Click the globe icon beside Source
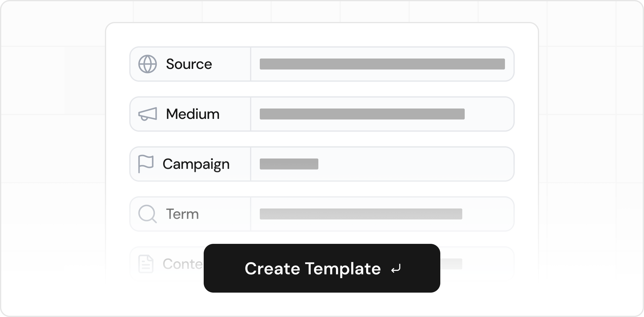 [x=148, y=64]
